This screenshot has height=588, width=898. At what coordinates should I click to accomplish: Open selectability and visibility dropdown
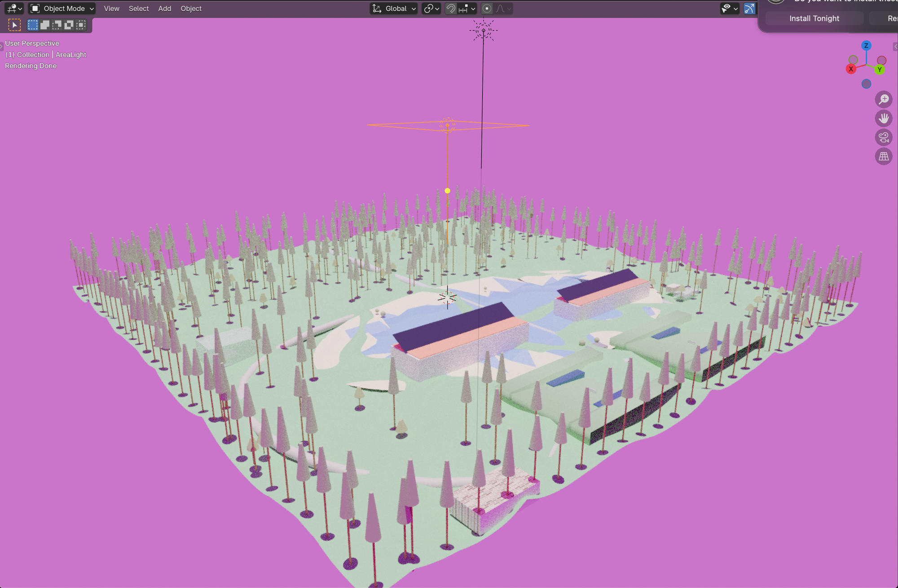point(730,9)
